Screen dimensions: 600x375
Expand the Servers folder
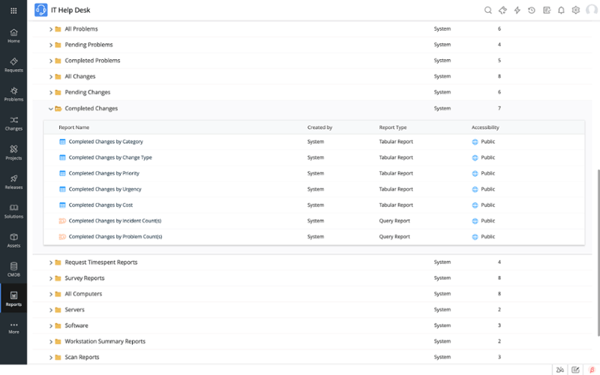[x=51, y=310]
